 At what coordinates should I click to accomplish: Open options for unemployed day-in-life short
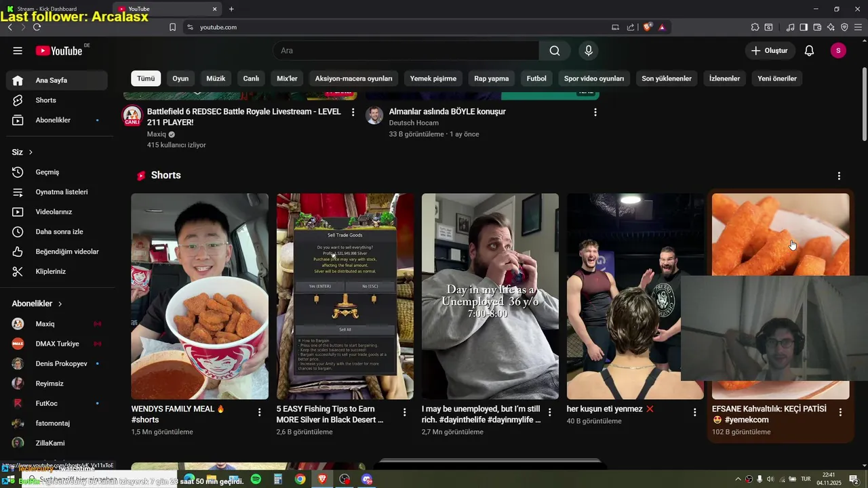click(x=550, y=412)
